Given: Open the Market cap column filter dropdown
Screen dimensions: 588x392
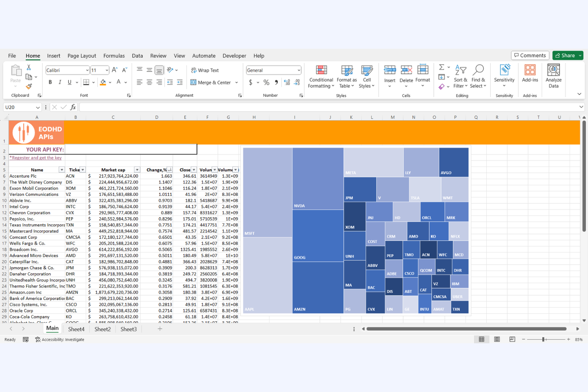Looking at the screenshot, I should pyautogui.click(x=137, y=170).
